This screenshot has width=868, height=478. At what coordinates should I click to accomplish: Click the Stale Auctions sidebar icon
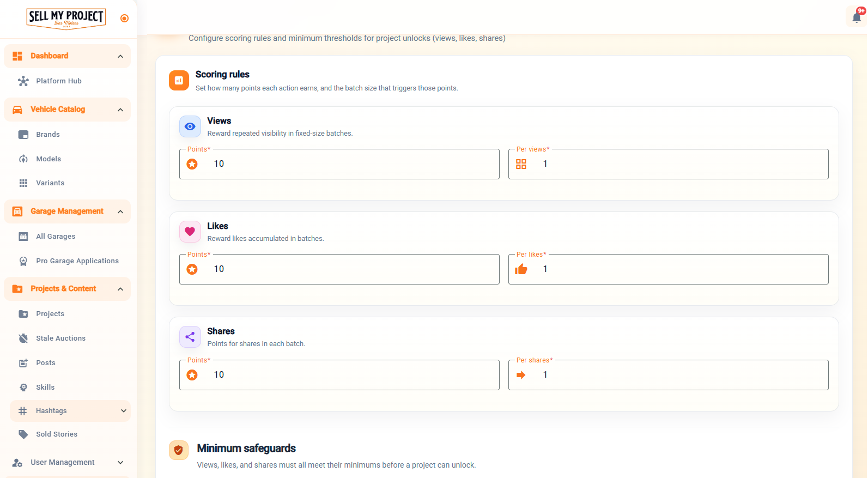click(x=23, y=338)
